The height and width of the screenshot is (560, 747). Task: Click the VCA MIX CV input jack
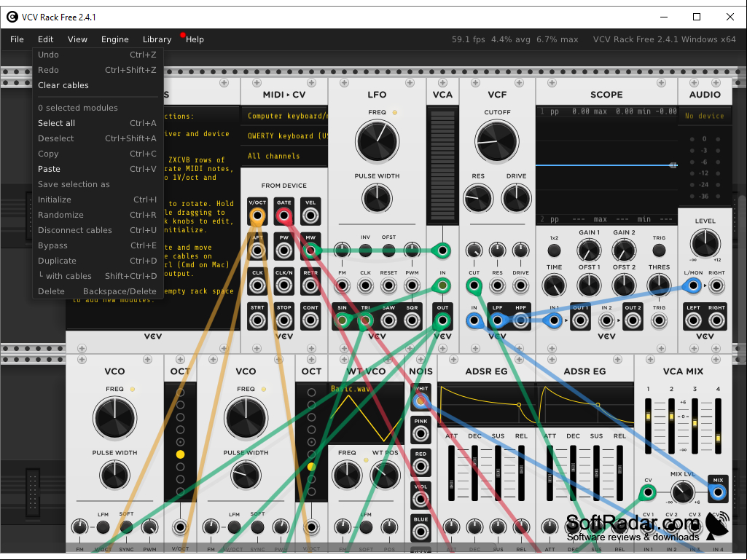pyautogui.click(x=648, y=492)
